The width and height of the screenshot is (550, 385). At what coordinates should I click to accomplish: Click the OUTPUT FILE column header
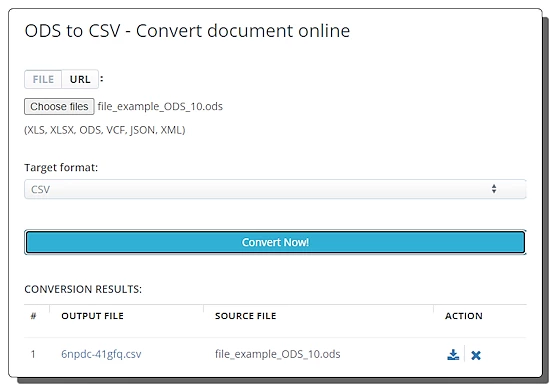[93, 316]
